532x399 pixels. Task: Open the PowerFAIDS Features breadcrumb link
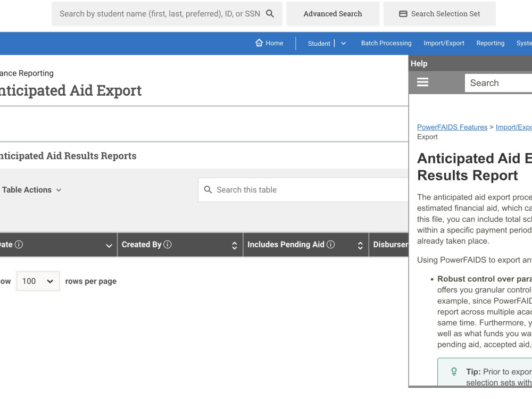tap(452, 127)
